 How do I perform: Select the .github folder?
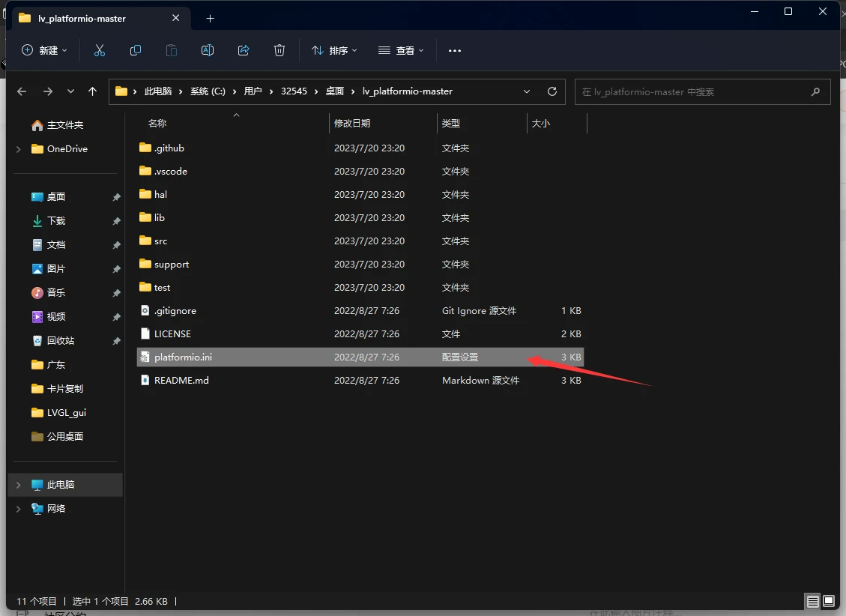(x=360, y=148)
